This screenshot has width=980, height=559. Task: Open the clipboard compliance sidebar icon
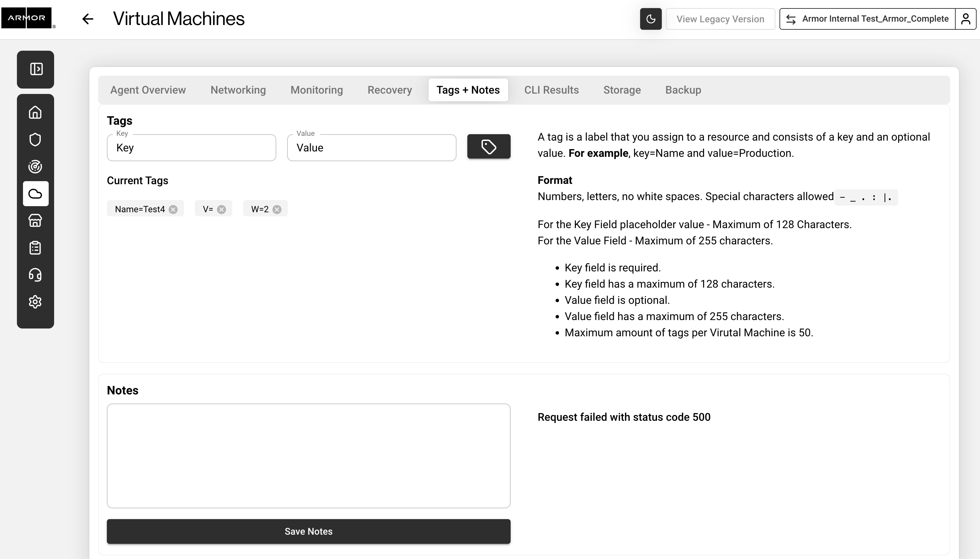pyautogui.click(x=36, y=248)
